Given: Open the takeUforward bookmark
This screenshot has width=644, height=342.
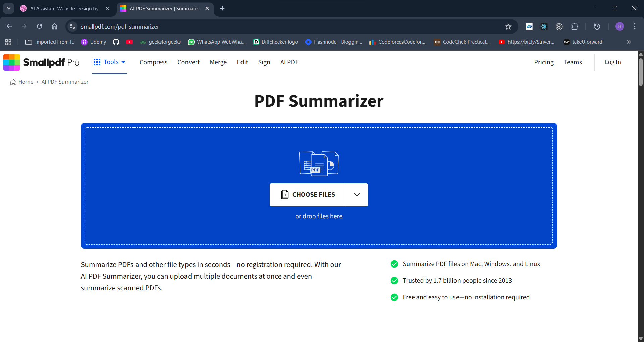Looking at the screenshot, I should [583, 42].
